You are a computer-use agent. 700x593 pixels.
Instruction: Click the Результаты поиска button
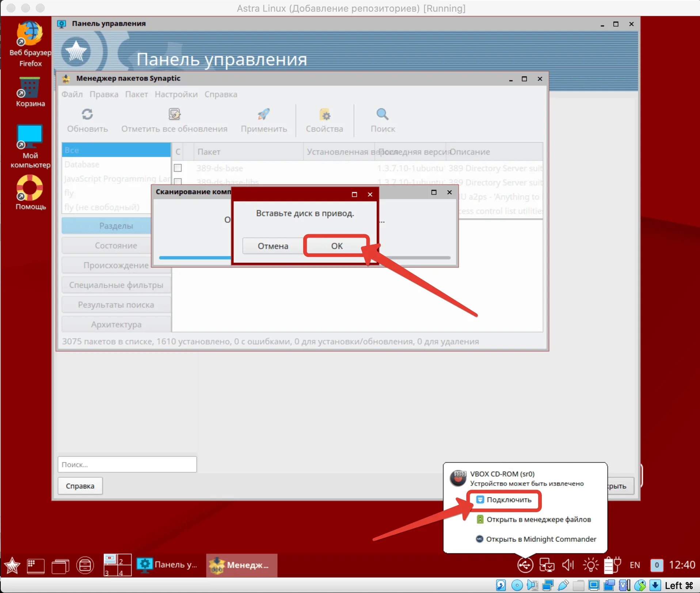[116, 305]
